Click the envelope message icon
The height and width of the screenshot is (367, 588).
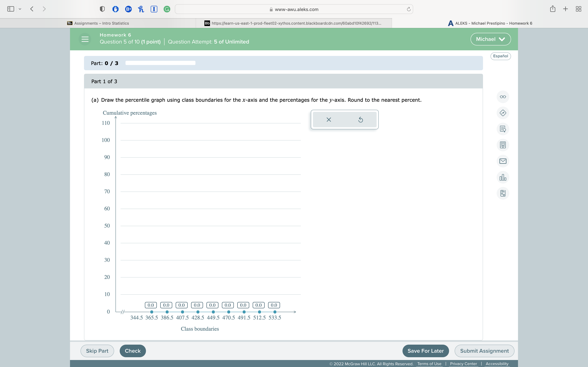point(503,161)
